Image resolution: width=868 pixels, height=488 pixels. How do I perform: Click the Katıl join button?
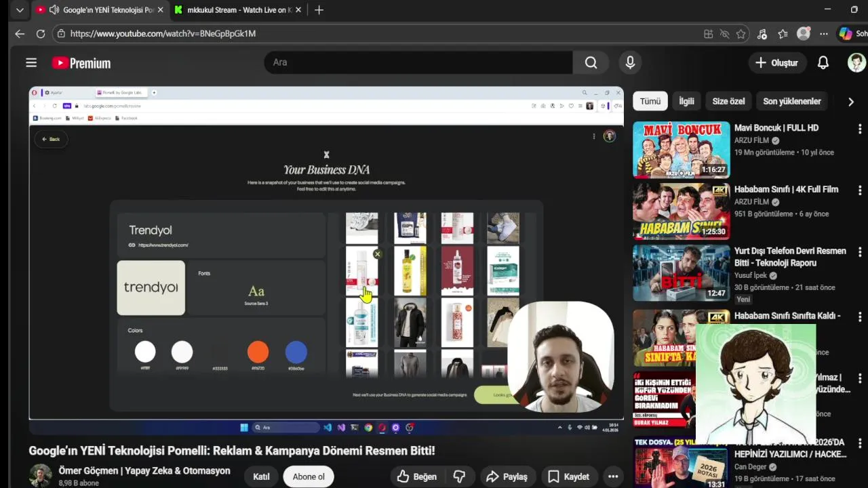click(x=261, y=476)
